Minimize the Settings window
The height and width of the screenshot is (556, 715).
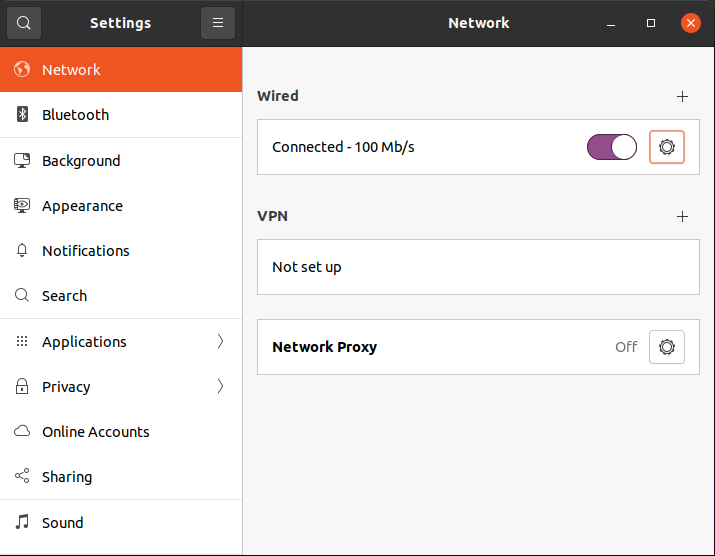tap(611, 23)
